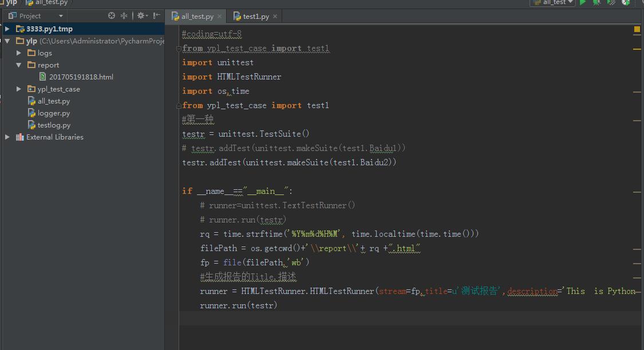644x350 pixels.
Task: Click the commented TextTestRunner line
Action: tap(277, 205)
